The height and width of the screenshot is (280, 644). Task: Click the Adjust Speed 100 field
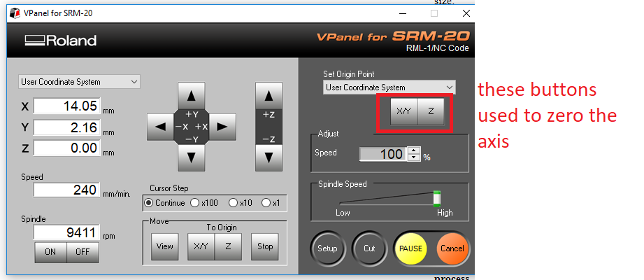(x=384, y=154)
